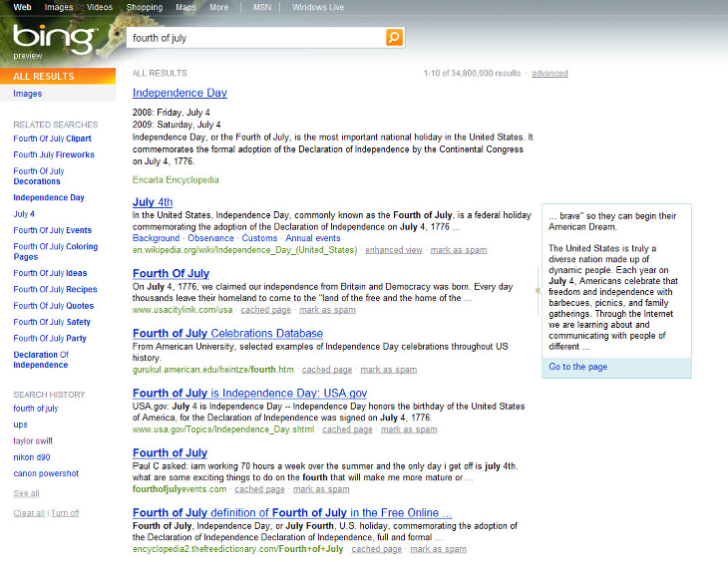Switch to the Images tab at top
This screenshot has width=728, height=562.
click(59, 7)
